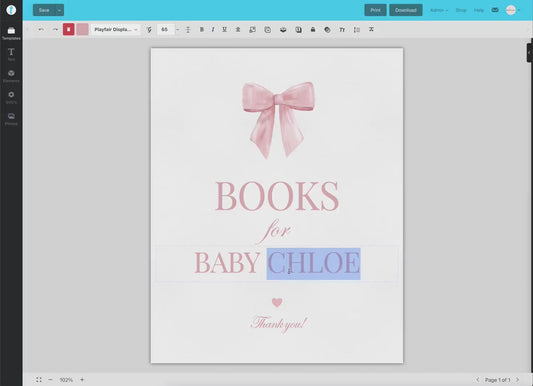This screenshot has width=533, height=386.
Task: Open the pink text color swatch
Action: click(x=82, y=30)
